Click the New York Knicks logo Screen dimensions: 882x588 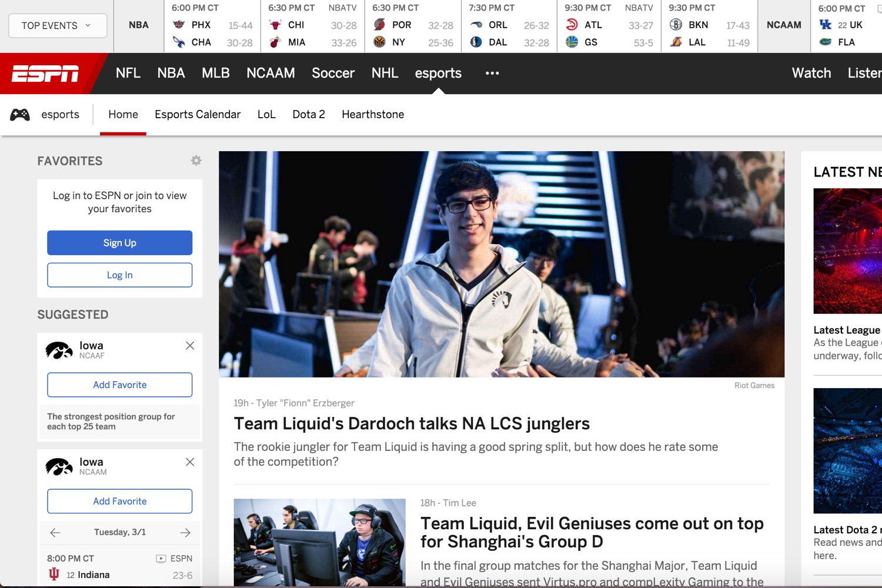point(379,42)
